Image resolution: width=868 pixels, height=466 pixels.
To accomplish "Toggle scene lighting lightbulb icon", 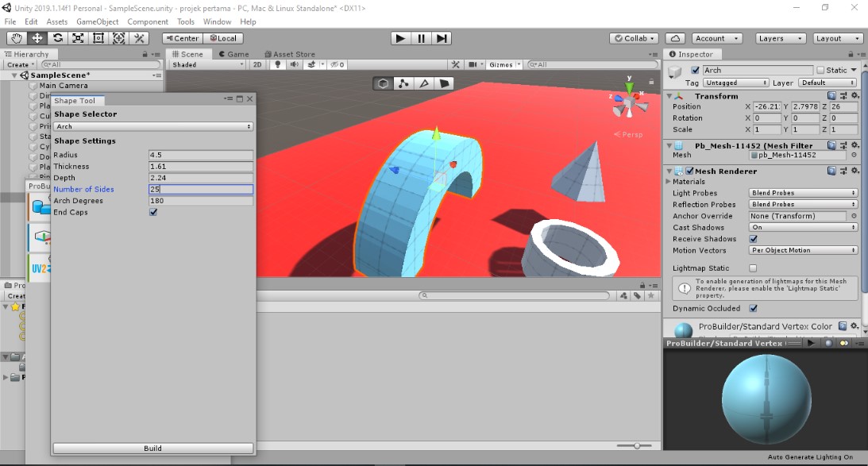I will [278, 65].
